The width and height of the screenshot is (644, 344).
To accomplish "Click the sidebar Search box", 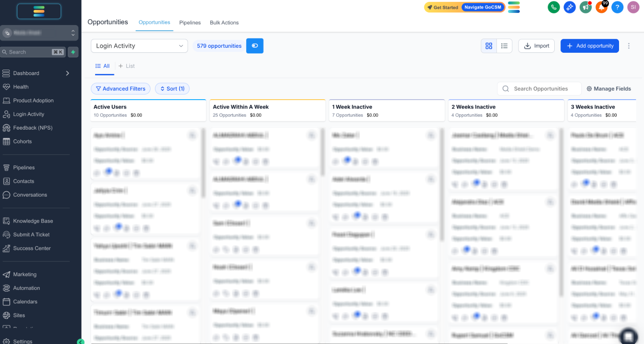I will 33,52.
